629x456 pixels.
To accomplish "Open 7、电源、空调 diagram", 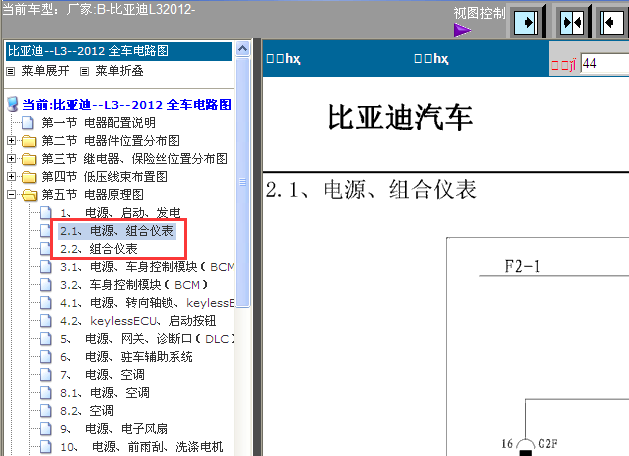I will pyautogui.click(x=102, y=375).
